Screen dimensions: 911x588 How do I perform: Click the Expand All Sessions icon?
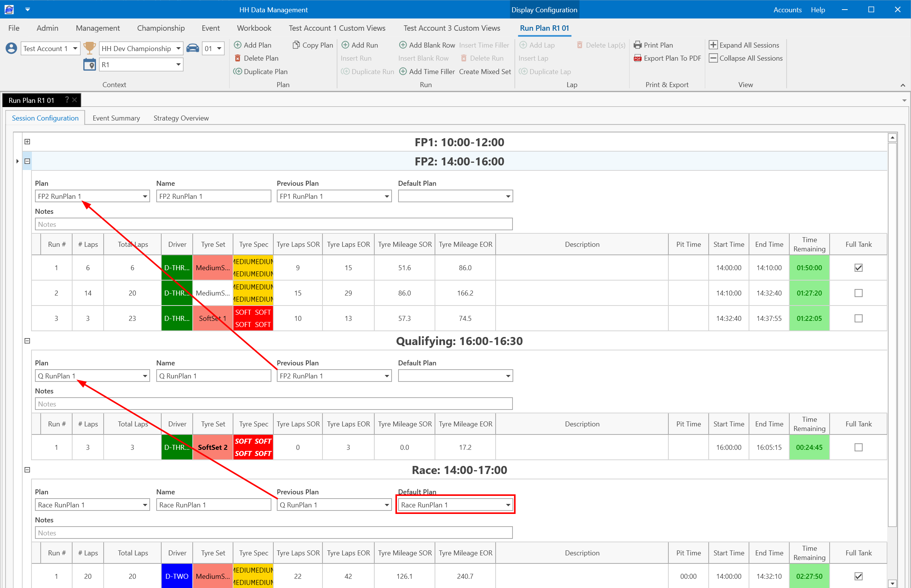pos(713,45)
